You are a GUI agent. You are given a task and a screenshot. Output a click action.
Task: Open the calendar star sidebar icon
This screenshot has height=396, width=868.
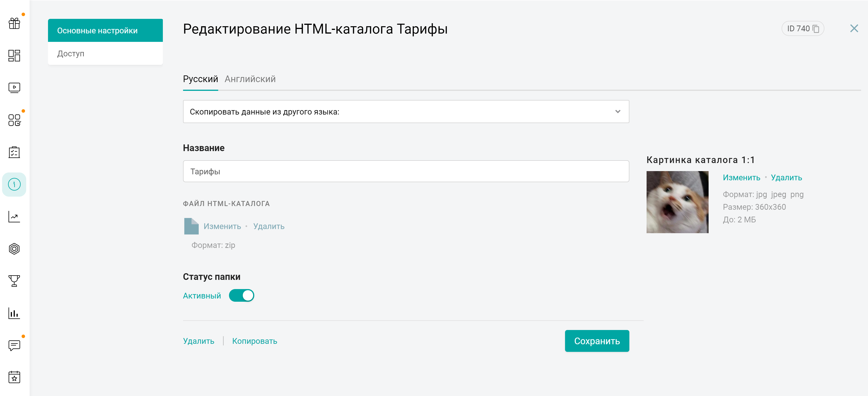14,377
